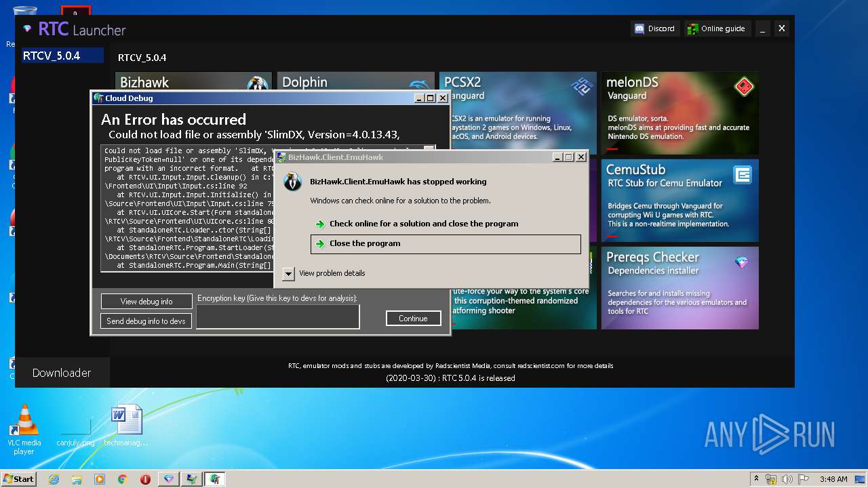Click the Discord logo icon
This screenshot has width=868, height=488.
point(639,28)
